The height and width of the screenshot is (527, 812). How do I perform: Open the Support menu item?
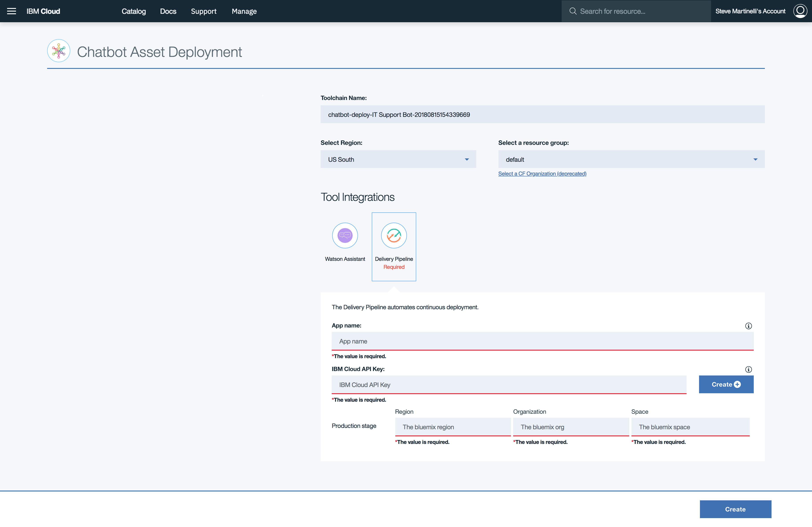click(x=203, y=11)
